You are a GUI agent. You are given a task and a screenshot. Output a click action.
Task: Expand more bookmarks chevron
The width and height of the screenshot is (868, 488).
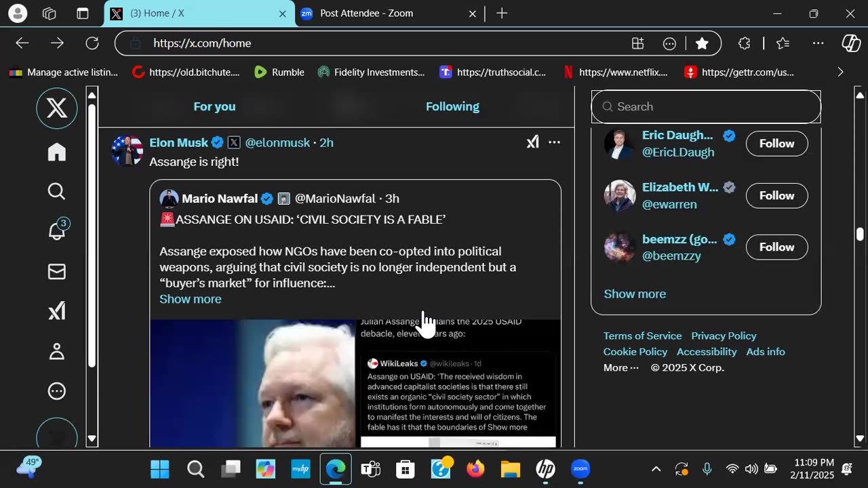(840, 72)
